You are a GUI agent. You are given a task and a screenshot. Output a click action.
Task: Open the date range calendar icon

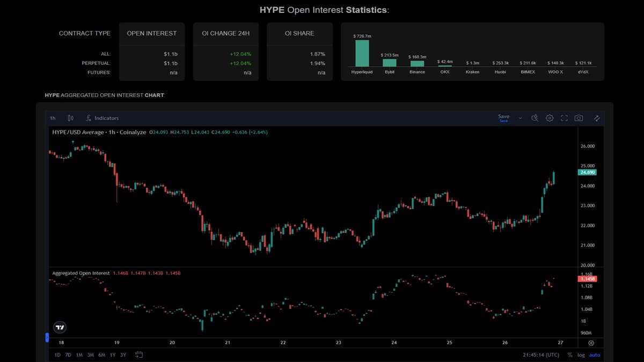138,354
